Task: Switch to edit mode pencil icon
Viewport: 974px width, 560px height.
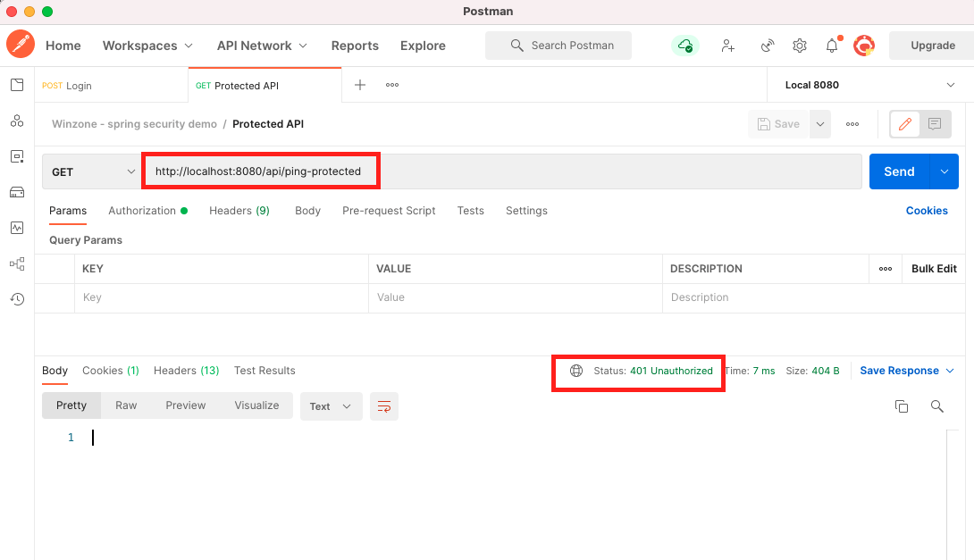Action: tap(905, 124)
